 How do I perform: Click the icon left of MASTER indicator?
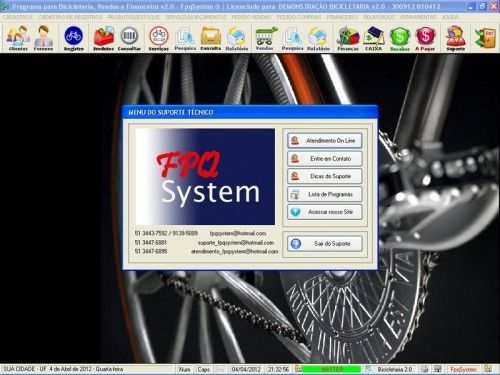[x=298, y=369]
